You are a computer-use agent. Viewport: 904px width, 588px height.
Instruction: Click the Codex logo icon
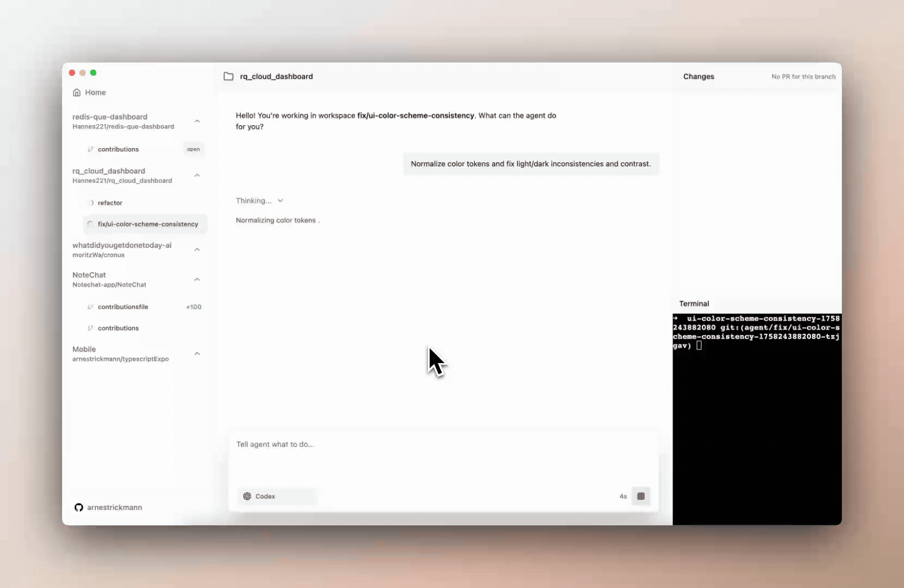point(247,496)
